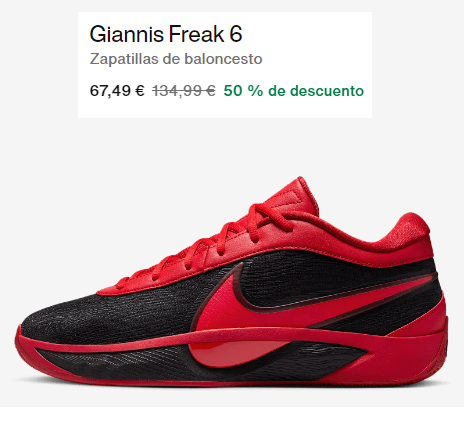The width and height of the screenshot is (464, 430).
Task: Click the crossed-out 134,99 € original price
Action: tap(184, 91)
